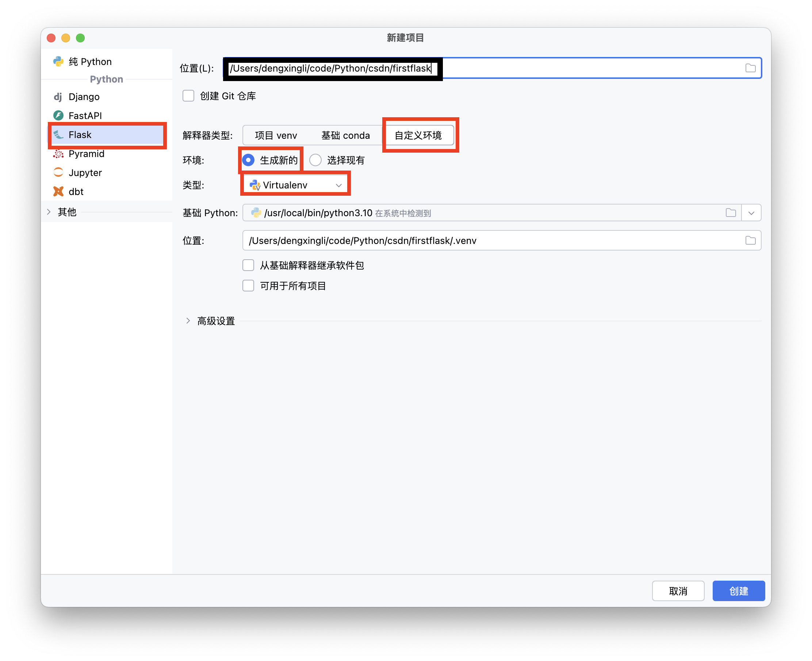Select the 选择现有 radio button
The width and height of the screenshot is (812, 661).
click(x=315, y=160)
